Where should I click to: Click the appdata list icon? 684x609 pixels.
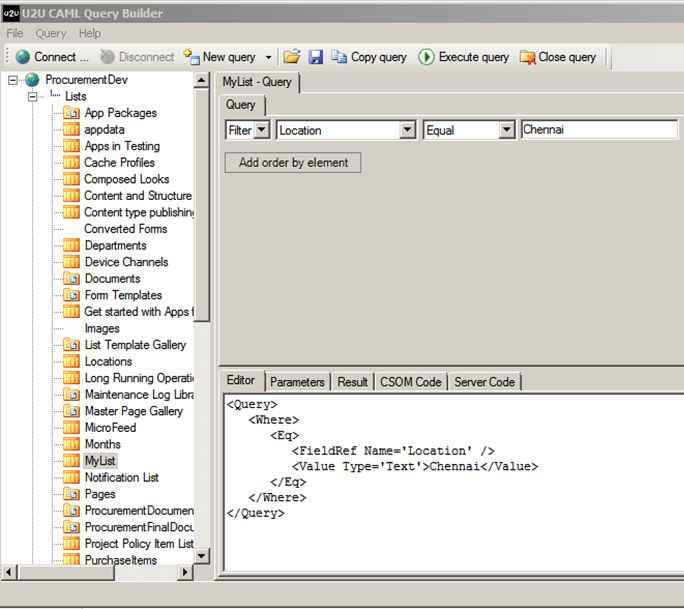click(72, 130)
